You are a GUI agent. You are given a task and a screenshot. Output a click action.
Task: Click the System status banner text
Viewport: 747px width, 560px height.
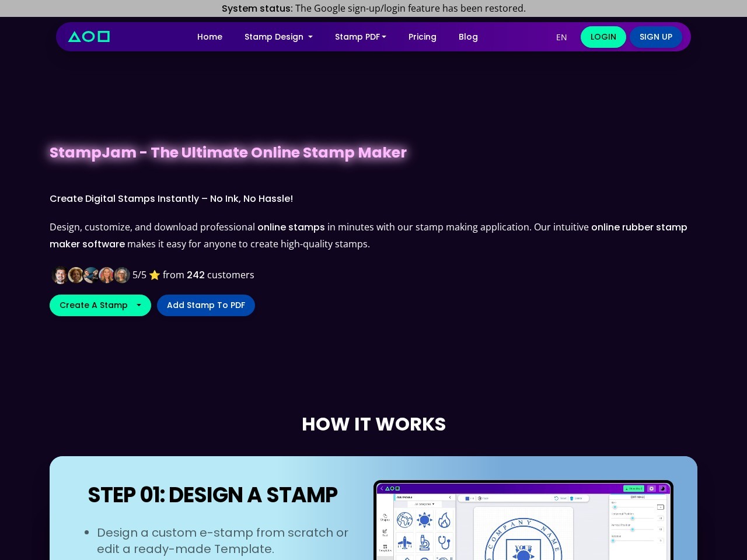coord(373,8)
